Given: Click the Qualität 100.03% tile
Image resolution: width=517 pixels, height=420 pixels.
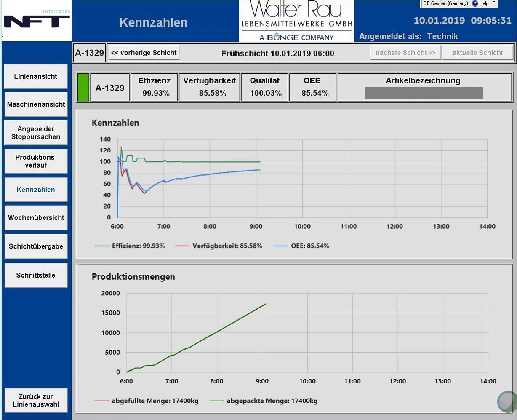Looking at the screenshot, I should coord(264,87).
